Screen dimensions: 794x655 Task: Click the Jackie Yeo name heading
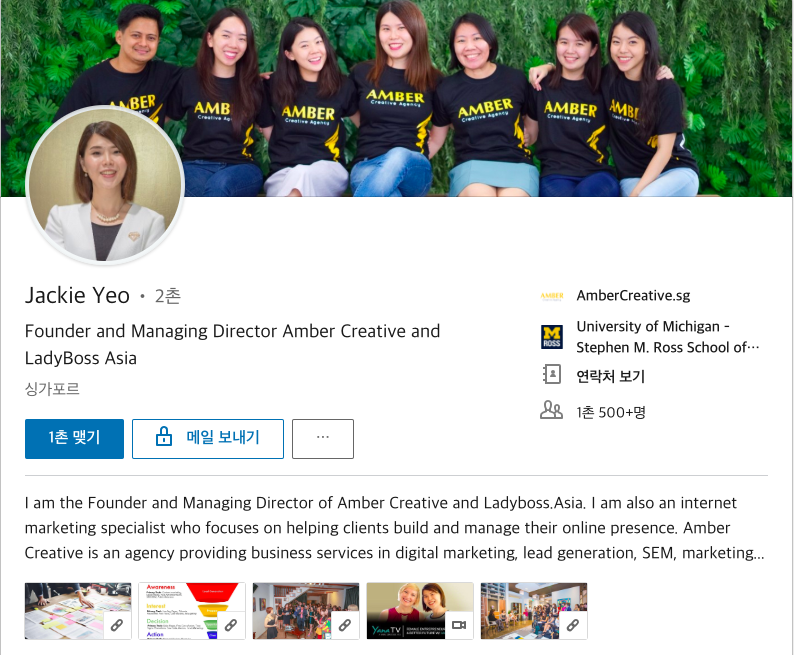point(77,296)
